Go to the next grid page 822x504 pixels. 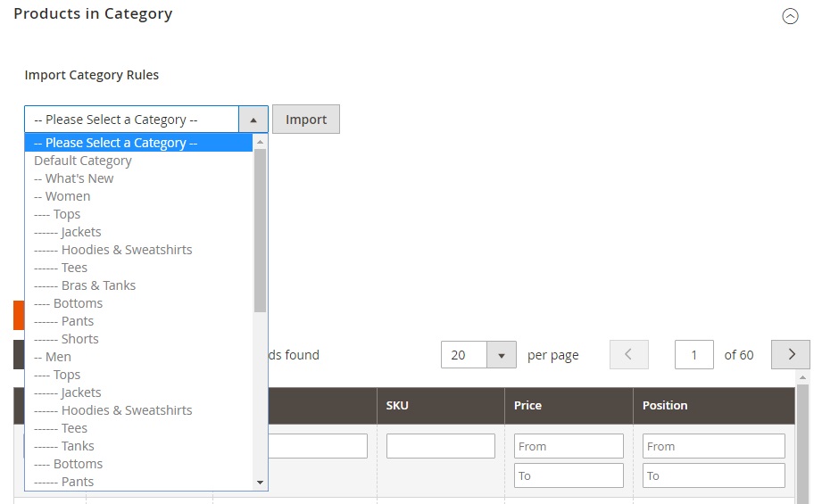(x=791, y=355)
